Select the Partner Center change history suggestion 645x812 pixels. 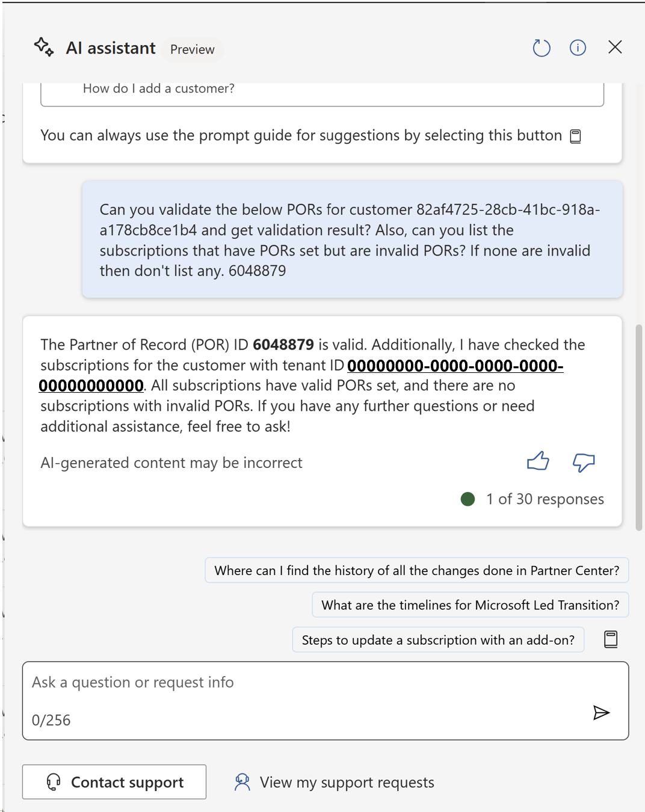coord(416,571)
